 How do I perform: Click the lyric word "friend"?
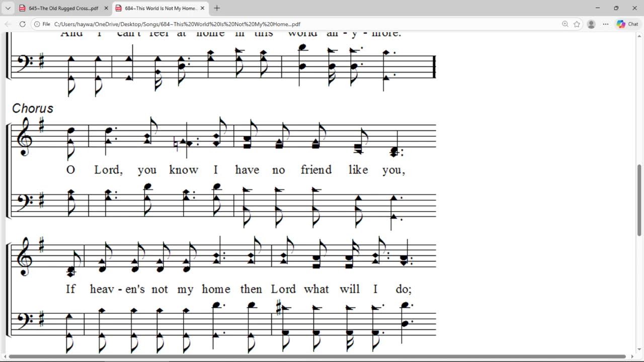316,170
